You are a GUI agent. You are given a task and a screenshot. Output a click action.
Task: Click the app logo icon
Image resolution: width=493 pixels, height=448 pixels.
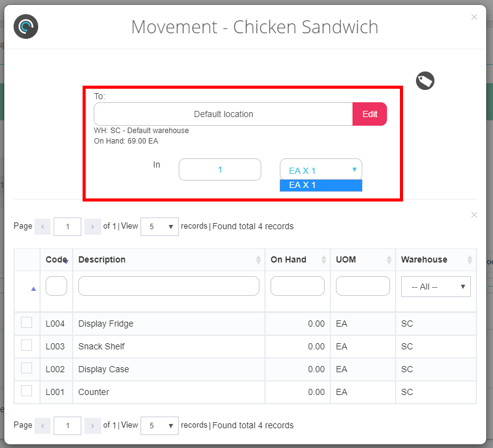tap(26, 26)
